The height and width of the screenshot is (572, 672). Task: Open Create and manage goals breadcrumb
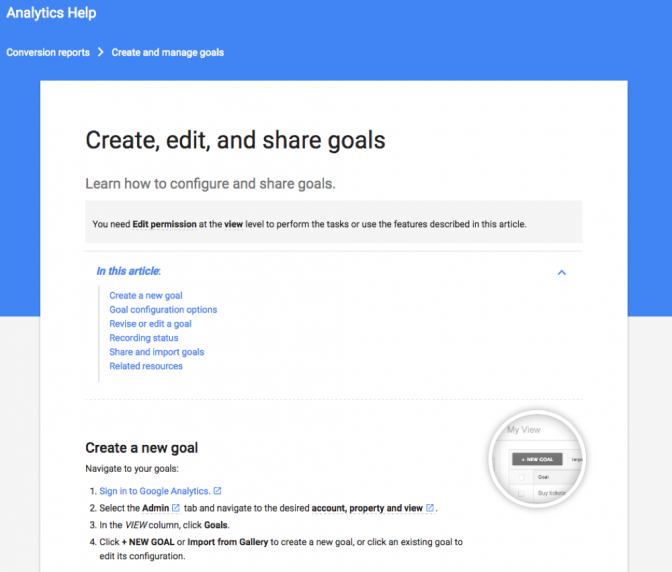(168, 52)
